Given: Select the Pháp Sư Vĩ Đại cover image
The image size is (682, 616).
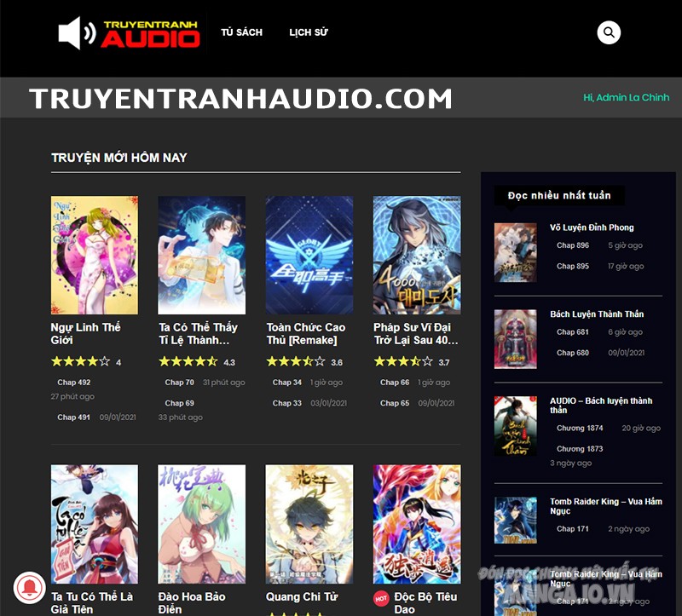Looking at the screenshot, I should pyautogui.click(x=417, y=255).
